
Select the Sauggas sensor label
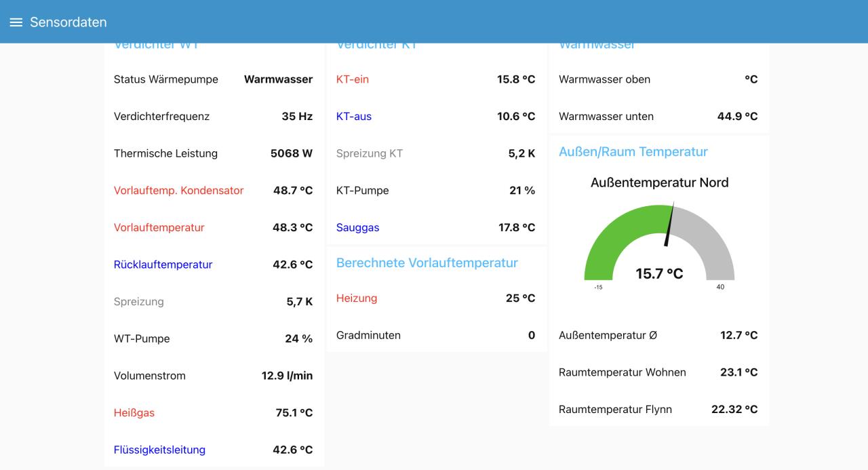tap(357, 228)
